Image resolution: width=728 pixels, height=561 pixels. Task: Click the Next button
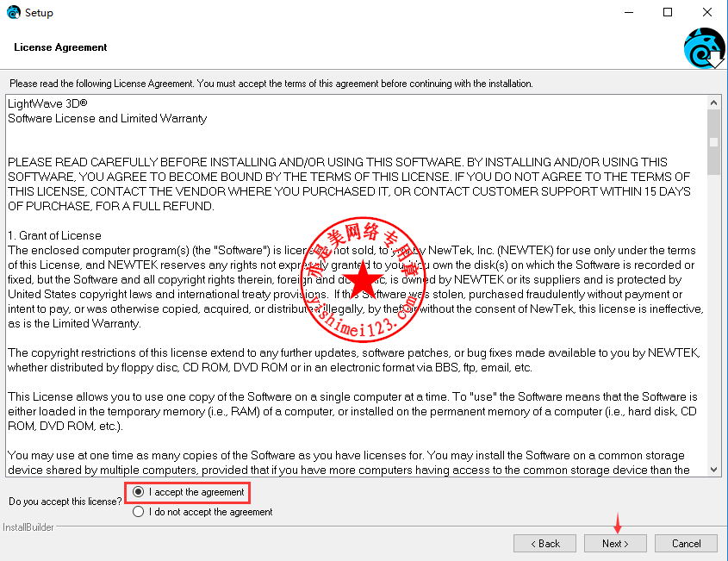click(615, 544)
